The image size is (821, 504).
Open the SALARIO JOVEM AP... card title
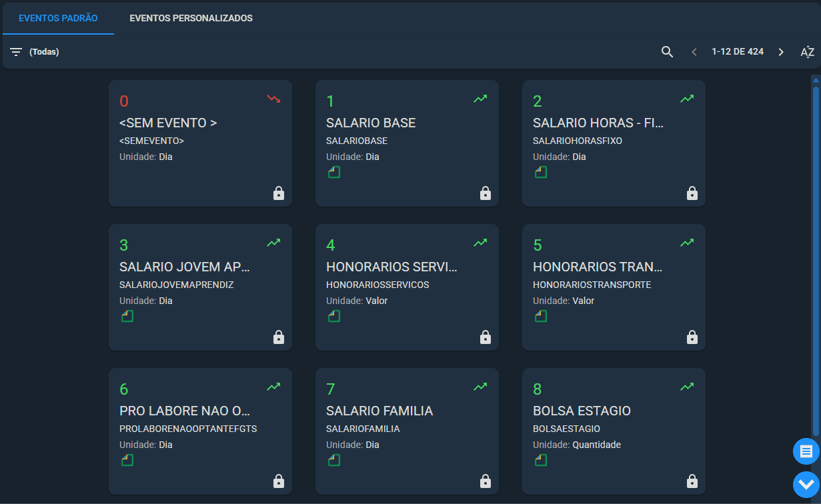(185, 267)
